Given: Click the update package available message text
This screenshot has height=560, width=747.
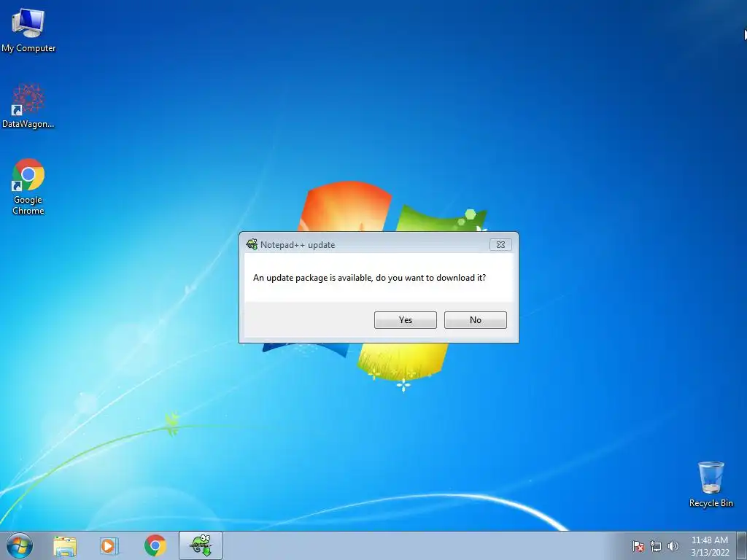Looking at the screenshot, I should [369, 278].
